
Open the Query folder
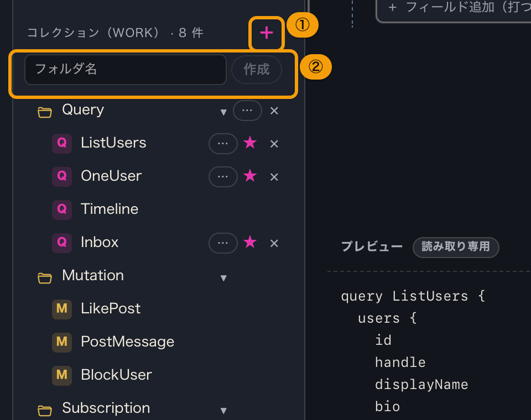pyautogui.click(x=83, y=109)
